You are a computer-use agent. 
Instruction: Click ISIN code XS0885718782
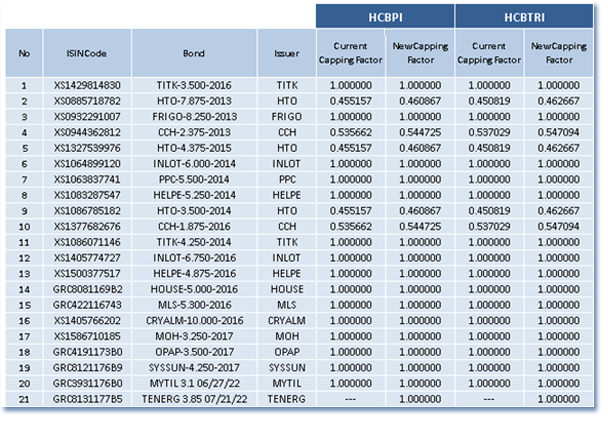86,102
